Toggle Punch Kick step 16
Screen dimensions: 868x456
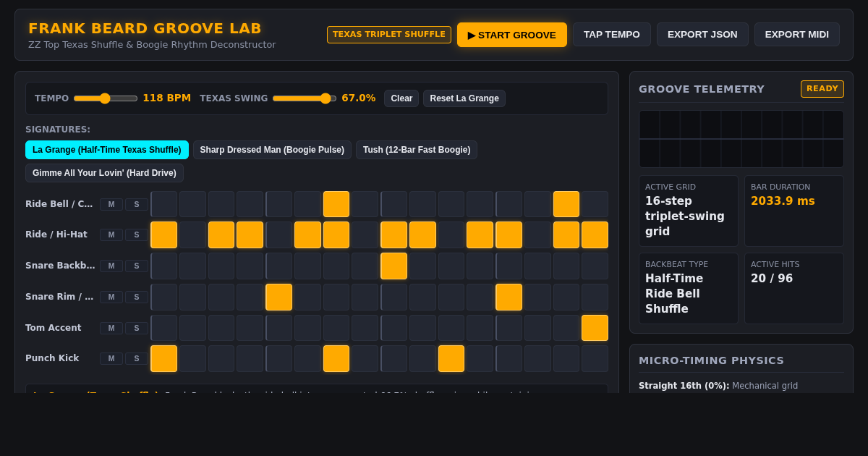coord(595,359)
